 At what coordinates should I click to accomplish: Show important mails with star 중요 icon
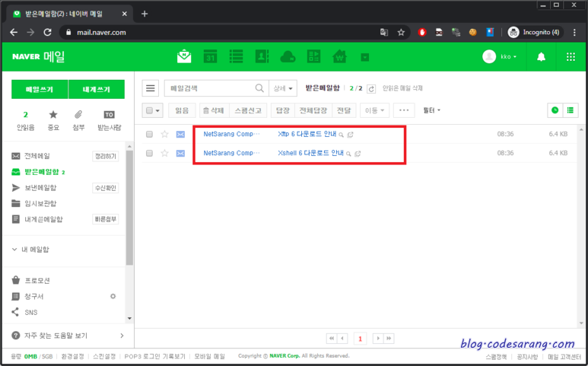click(53, 121)
